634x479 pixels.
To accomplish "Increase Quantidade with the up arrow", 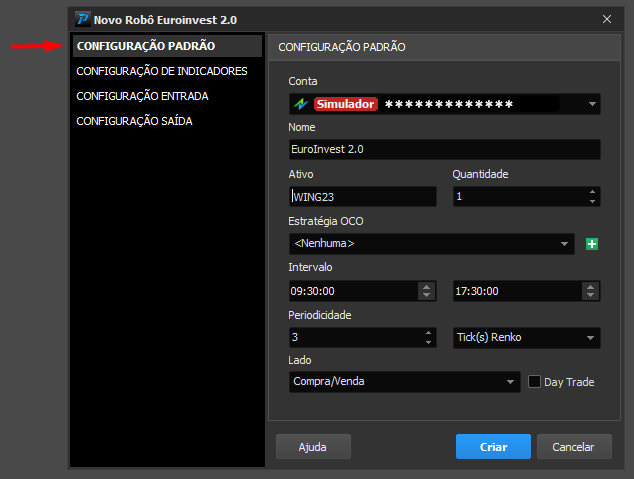I will [592, 192].
